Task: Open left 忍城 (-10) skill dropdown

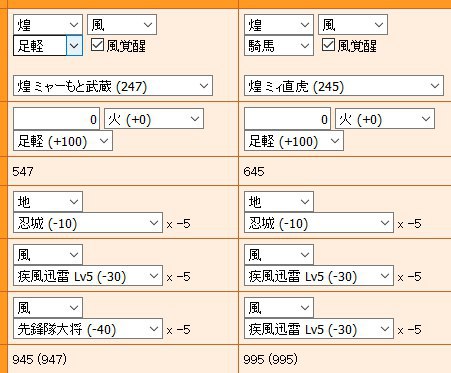Action: [88, 223]
